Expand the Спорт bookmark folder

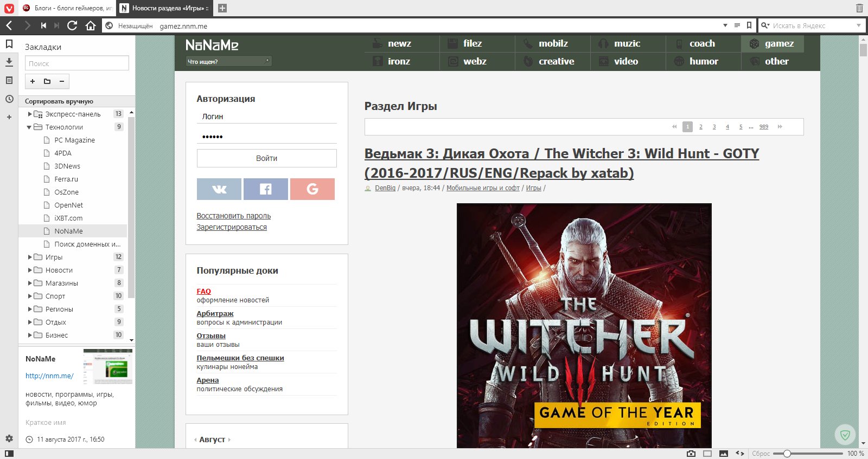[30, 296]
